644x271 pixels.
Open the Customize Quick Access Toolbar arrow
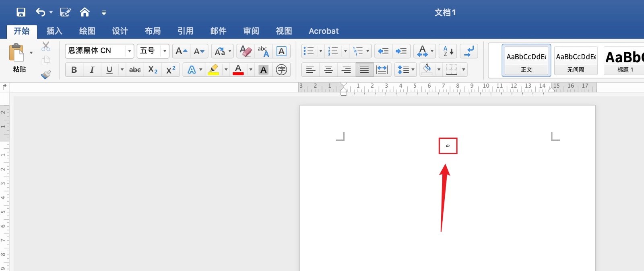[104, 13]
